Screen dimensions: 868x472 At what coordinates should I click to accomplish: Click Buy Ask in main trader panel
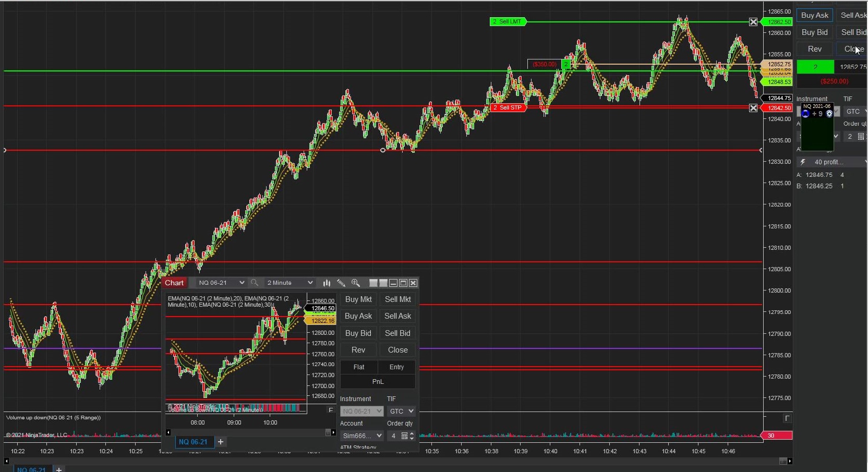(x=815, y=15)
